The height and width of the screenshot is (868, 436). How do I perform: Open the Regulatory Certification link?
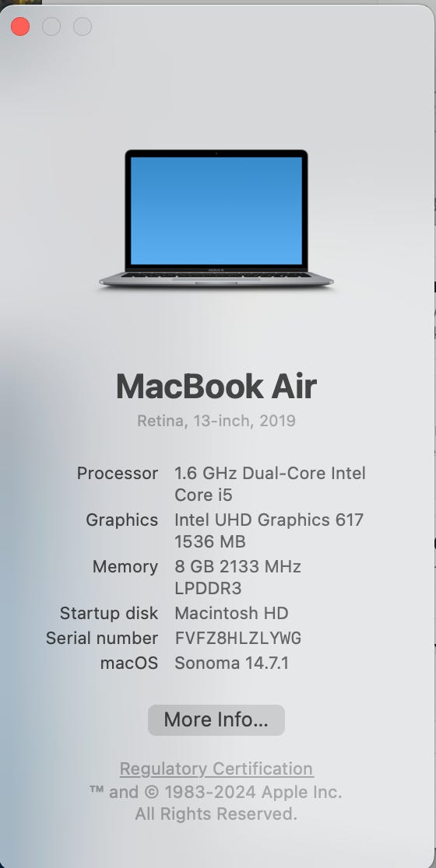pyautogui.click(x=216, y=769)
